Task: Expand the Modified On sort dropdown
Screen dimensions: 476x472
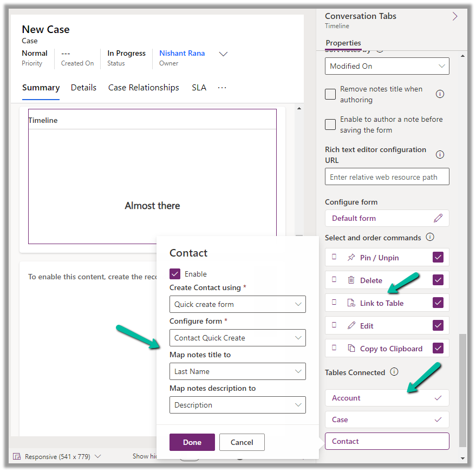Action: pos(387,66)
